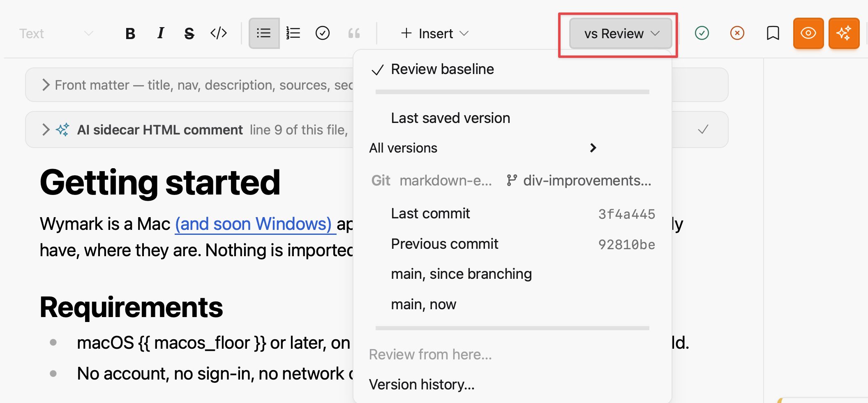The width and height of the screenshot is (868, 403).
Task: Select Review baseline menu option
Action: pyautogui.click(x=512, y=69)
